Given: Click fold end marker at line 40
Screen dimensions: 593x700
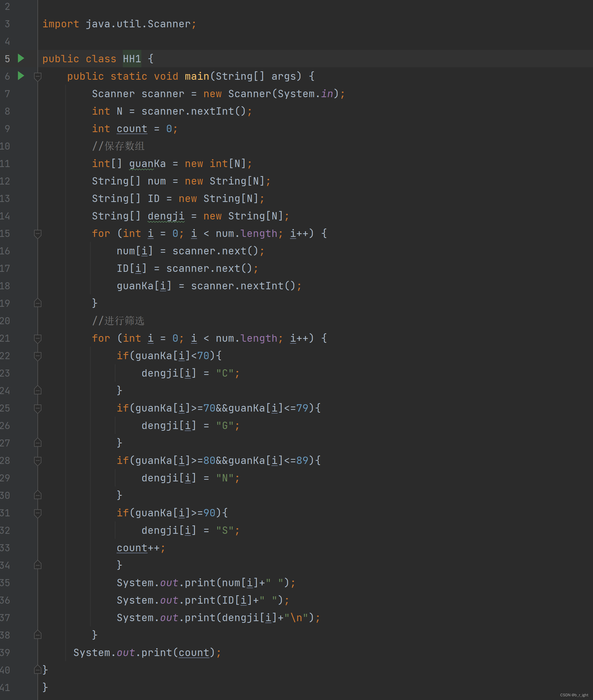Looking at the screenshot, I should point(38,669).
